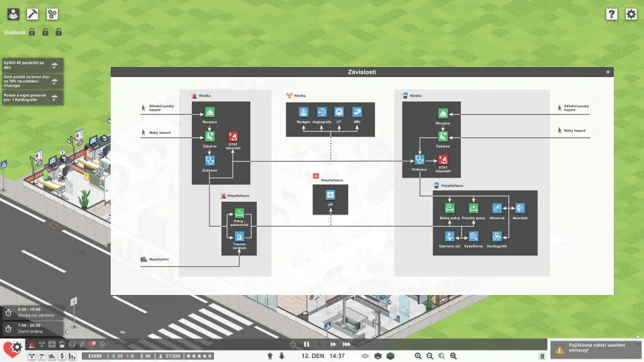Click the heart gear hospital button

coord(12,349)
